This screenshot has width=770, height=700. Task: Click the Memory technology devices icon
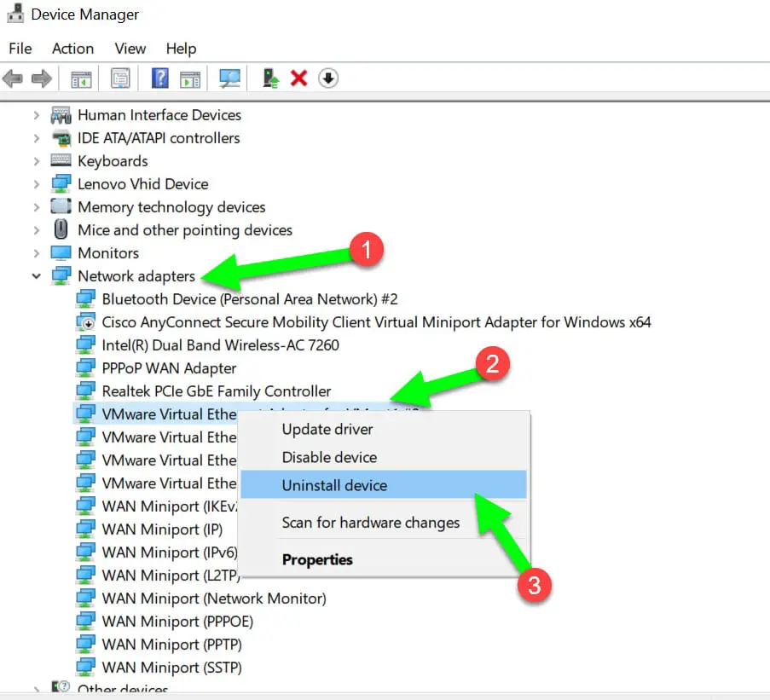[x=61, y=206]
